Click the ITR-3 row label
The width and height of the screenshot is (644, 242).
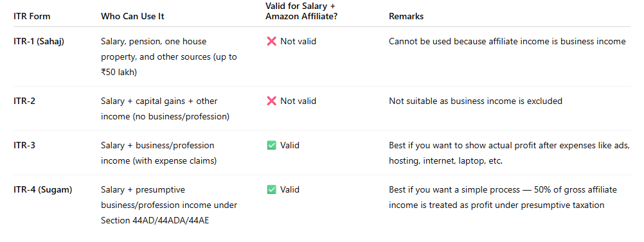click(24, 145)
